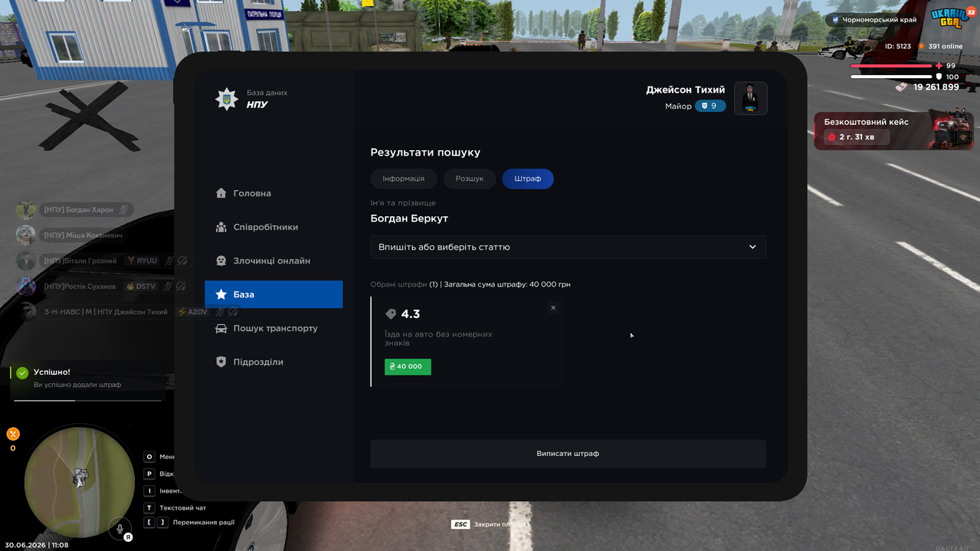
Task: Click the DSTV badge on Ростік Суханов
Action: click(141, 287)
